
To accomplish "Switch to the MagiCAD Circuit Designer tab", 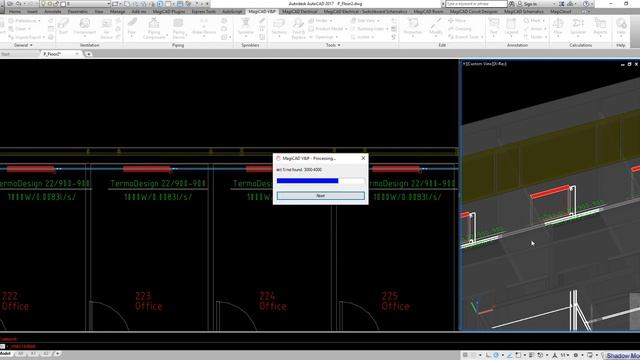I will point(473,11).
